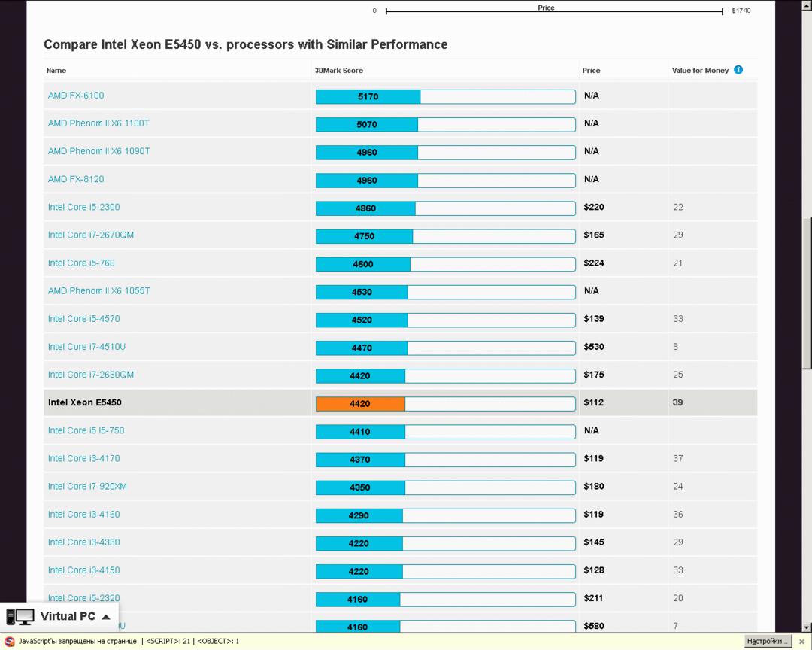Click the 3DMark Score column header

[338, 71]
